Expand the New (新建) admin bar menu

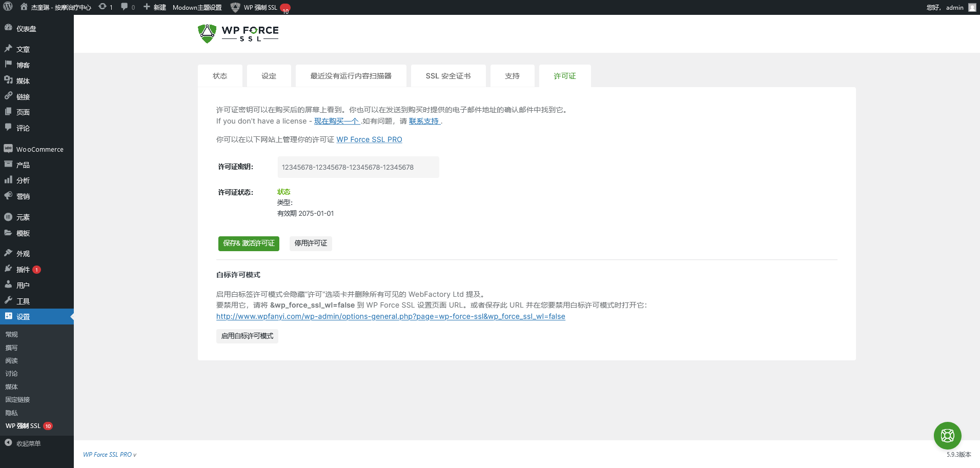[x=155, y=7]
